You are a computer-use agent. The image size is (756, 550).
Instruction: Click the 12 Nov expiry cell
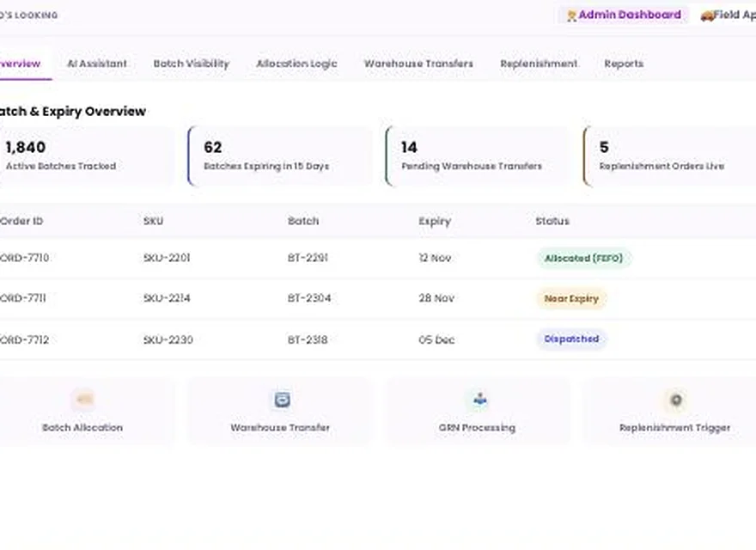[x=435, y=258]
